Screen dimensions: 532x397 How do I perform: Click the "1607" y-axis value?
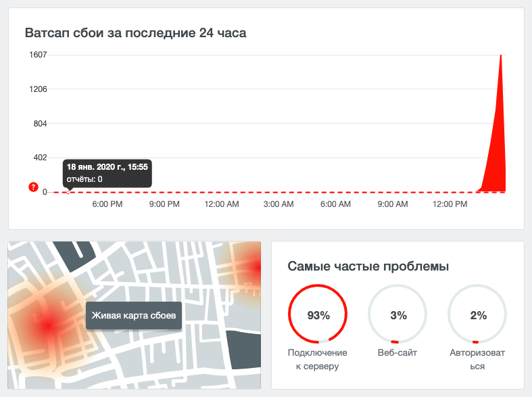coord(38,55)
